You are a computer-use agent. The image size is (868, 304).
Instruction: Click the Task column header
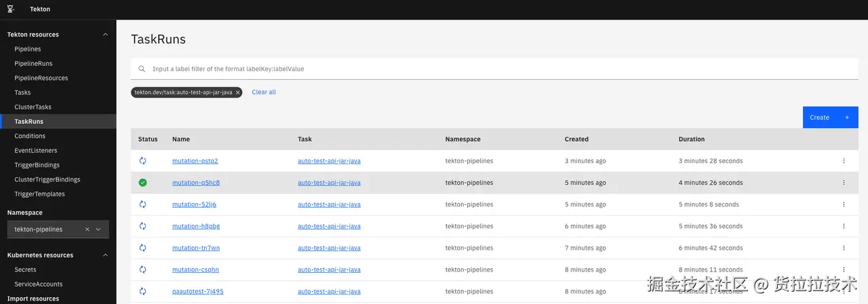(x=304, y=139)
